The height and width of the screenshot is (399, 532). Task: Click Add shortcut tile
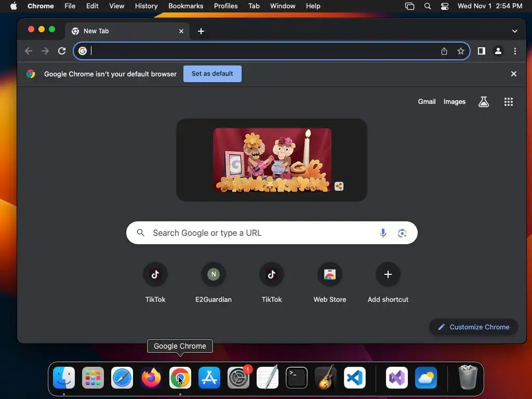tap(388, 283)
